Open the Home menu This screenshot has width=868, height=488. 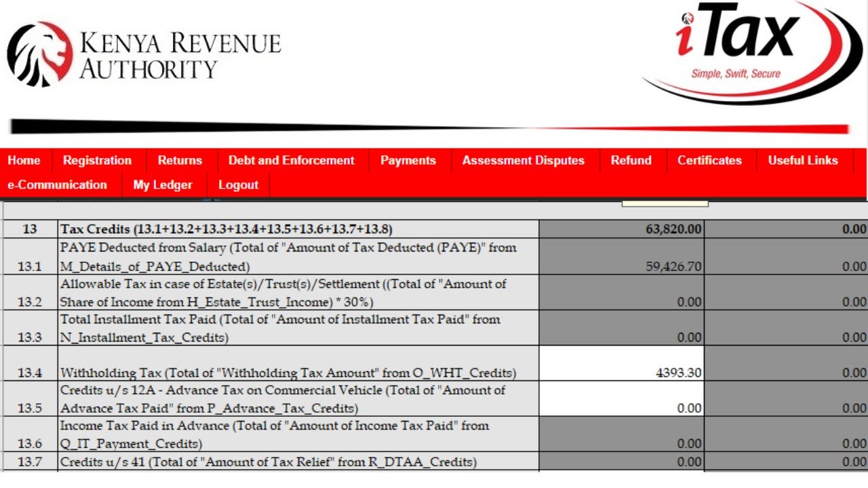point(24,161)
